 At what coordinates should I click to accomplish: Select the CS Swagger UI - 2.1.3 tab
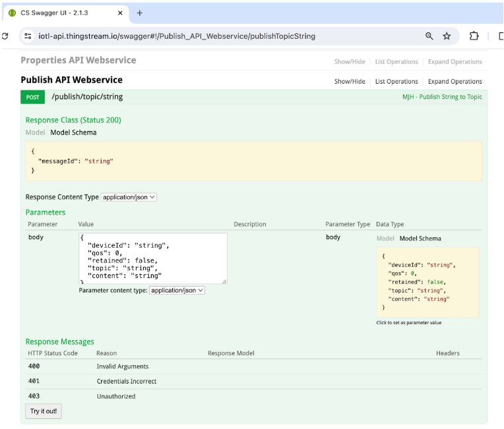click(66, 13)
